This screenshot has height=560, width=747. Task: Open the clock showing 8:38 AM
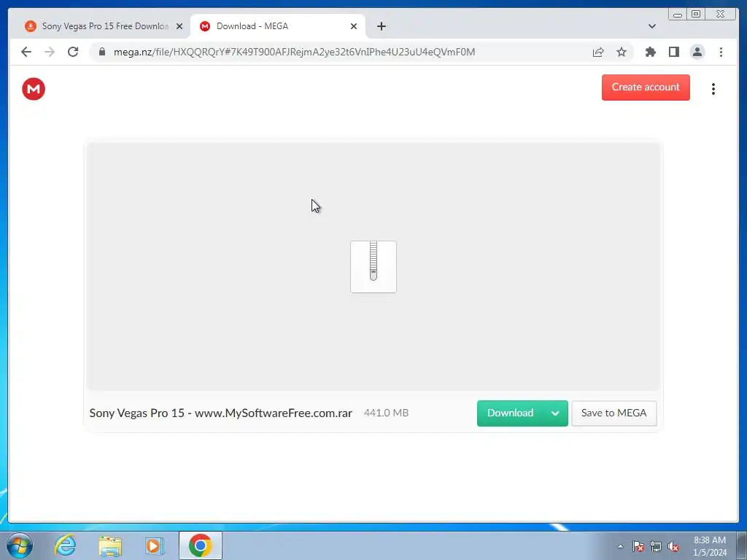pyautogui.click(x=709, y=546)
